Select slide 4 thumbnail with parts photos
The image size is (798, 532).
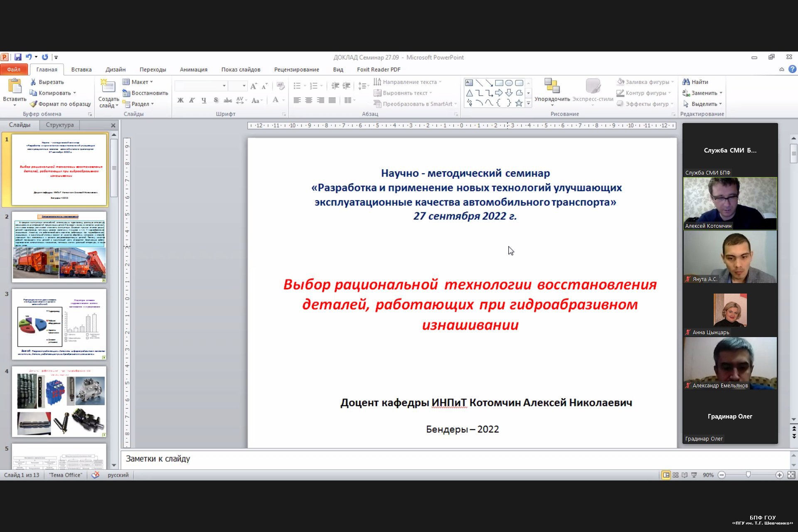[x=59, y=401]
